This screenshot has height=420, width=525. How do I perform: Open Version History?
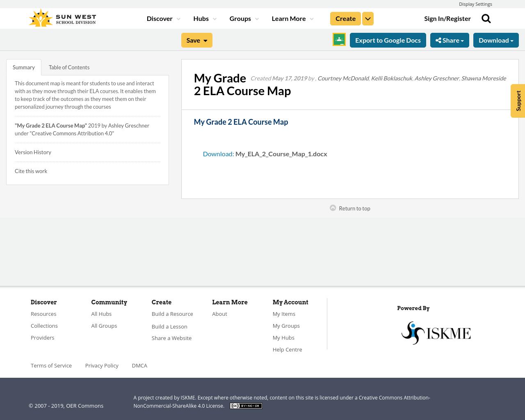click(x=33, y=152)
